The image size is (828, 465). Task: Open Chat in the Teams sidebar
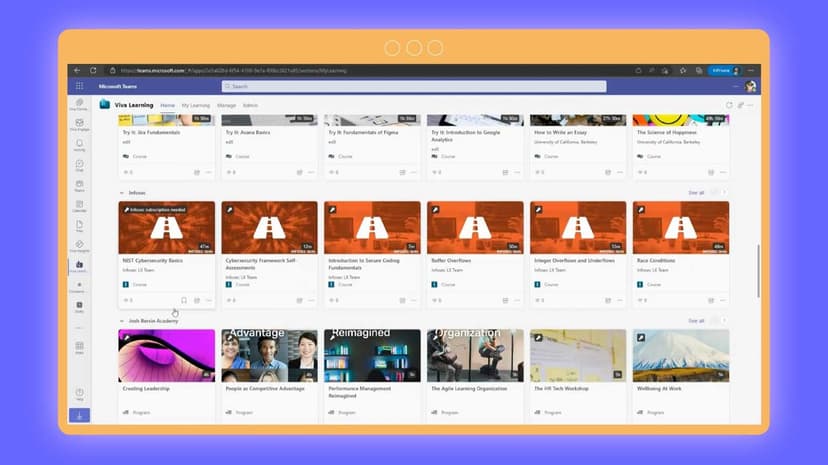coord(79,166)
